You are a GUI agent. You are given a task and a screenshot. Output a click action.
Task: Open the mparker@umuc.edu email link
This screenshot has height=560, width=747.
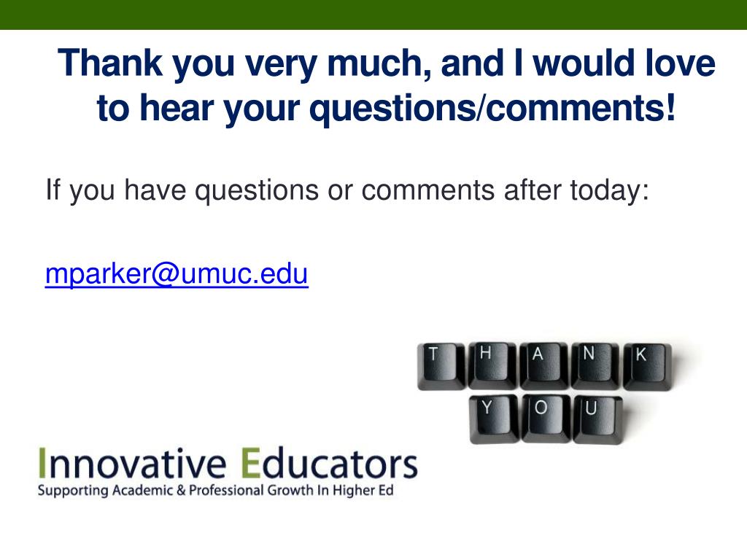(x=177, y=274)
